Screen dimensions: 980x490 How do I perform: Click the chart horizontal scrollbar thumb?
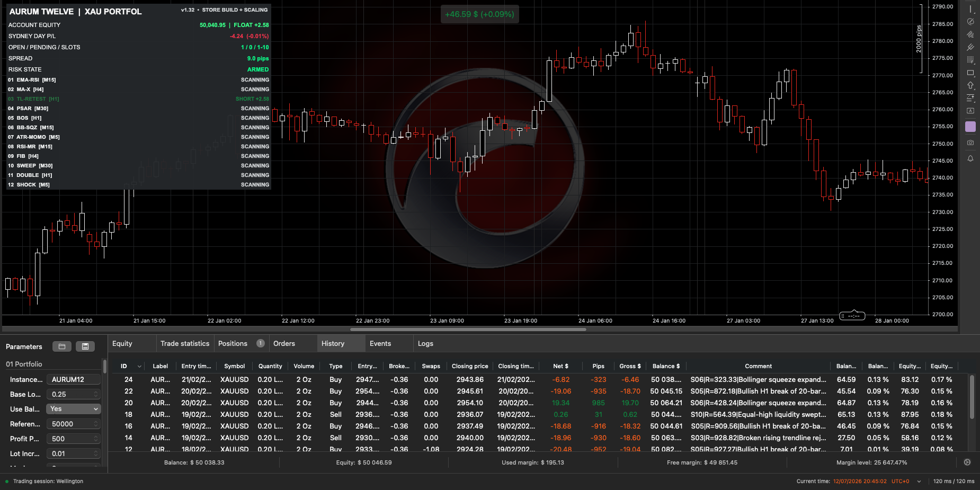[x=468, y=329]
